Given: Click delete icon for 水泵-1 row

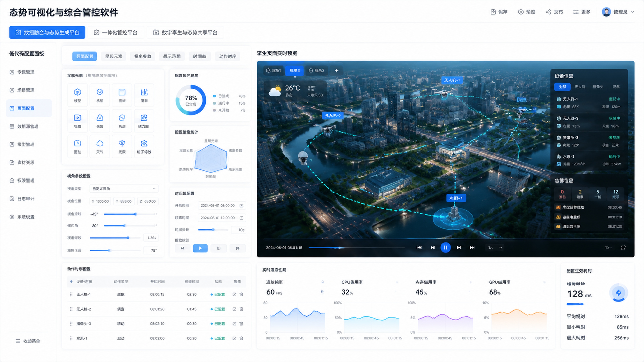Looking at the screenshot, I should pos(241,338).
